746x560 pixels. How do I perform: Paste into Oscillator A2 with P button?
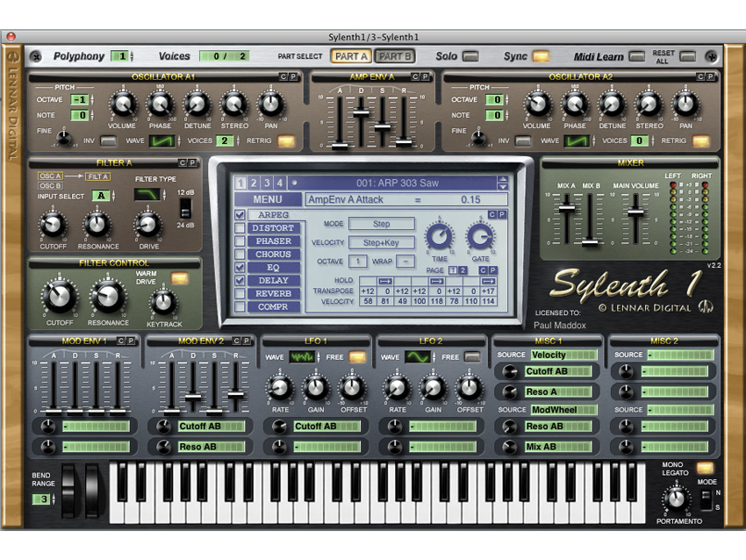pos(710,76)
